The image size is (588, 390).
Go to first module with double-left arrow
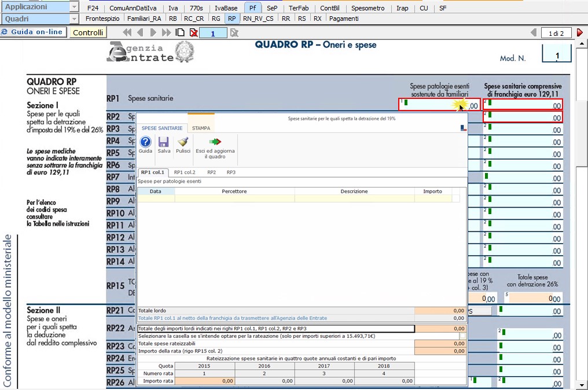click(127, 32)
